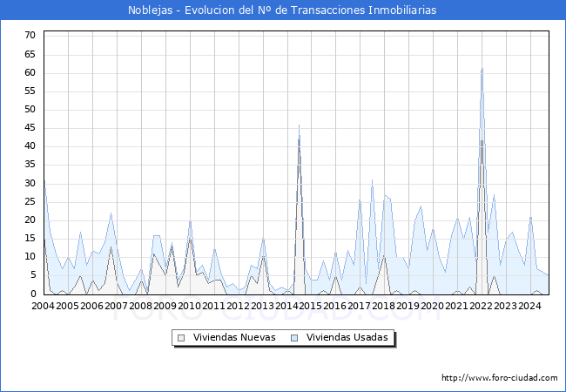The width and height of the screenshot is (566, 392).
Task: Click the 2007 year label on the x-axis
Action: click(x=116, y=306)
